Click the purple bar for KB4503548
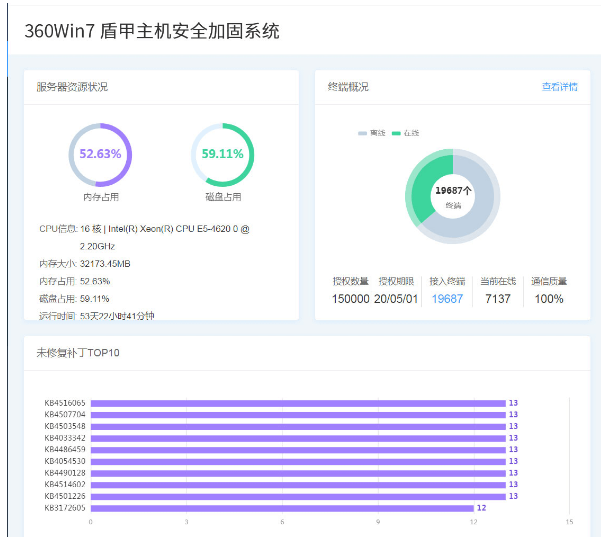610x544 pixels. pyautogui.click(x=298, y=426)
